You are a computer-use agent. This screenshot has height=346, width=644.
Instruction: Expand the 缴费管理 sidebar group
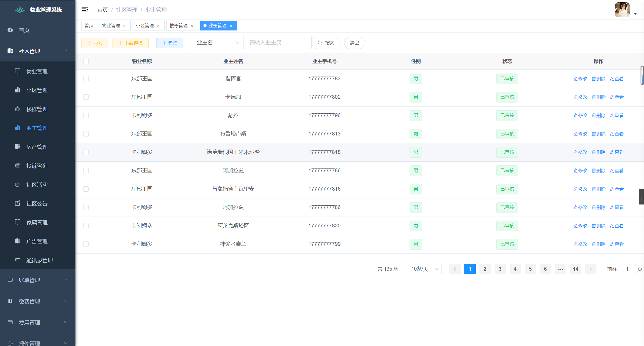pyautogui.click(x=38, y=301)
